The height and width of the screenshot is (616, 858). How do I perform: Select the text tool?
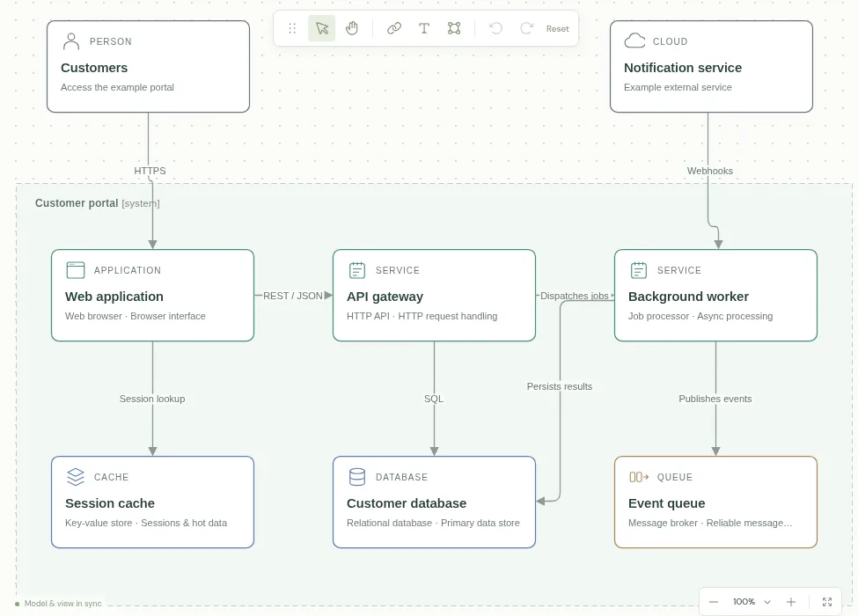pyautogui.click(x=424, y=28)
